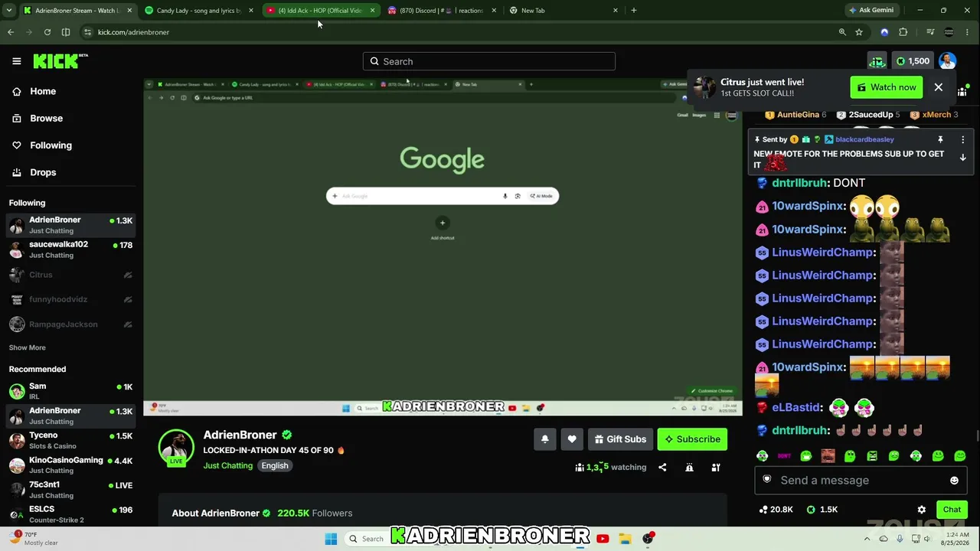This screenshot has width=980, height=551.
Task: Switch to the Discord browser tab
Action: [x=443, y=11]
